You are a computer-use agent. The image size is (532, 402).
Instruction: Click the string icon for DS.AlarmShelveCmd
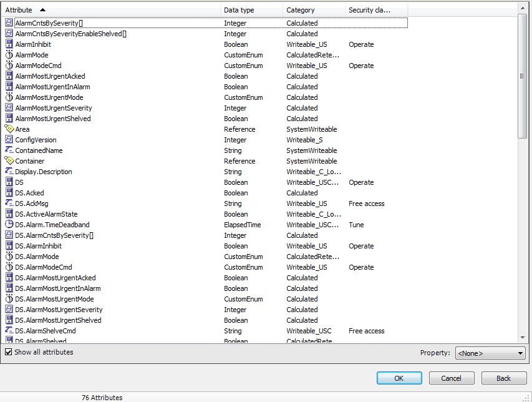pos(9,331)
